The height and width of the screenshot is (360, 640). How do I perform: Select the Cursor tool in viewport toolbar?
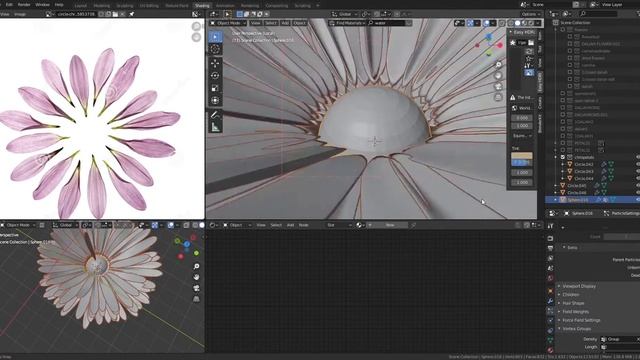215,49
